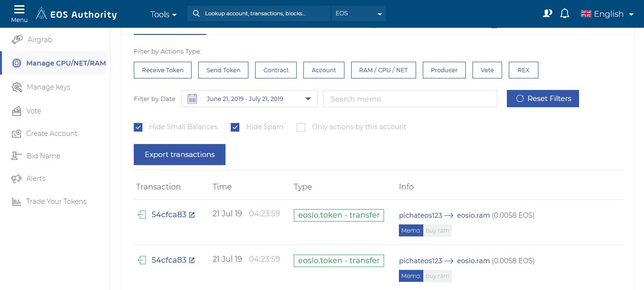Click the UK flag icon
The image size is (644, 290).
click(586, 14)
